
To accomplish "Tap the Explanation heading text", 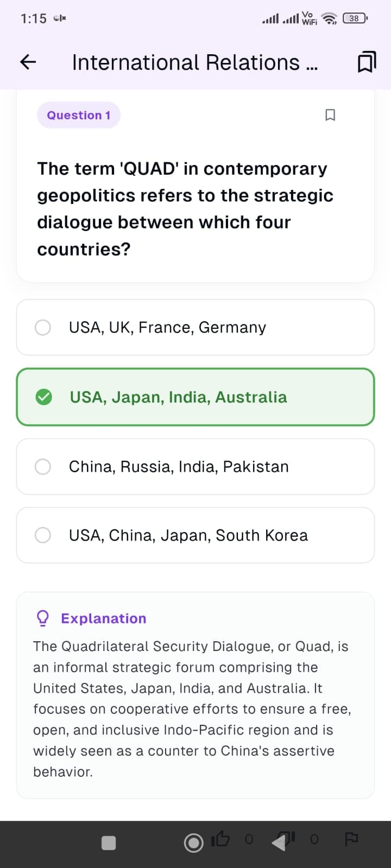I will (103, 618).
